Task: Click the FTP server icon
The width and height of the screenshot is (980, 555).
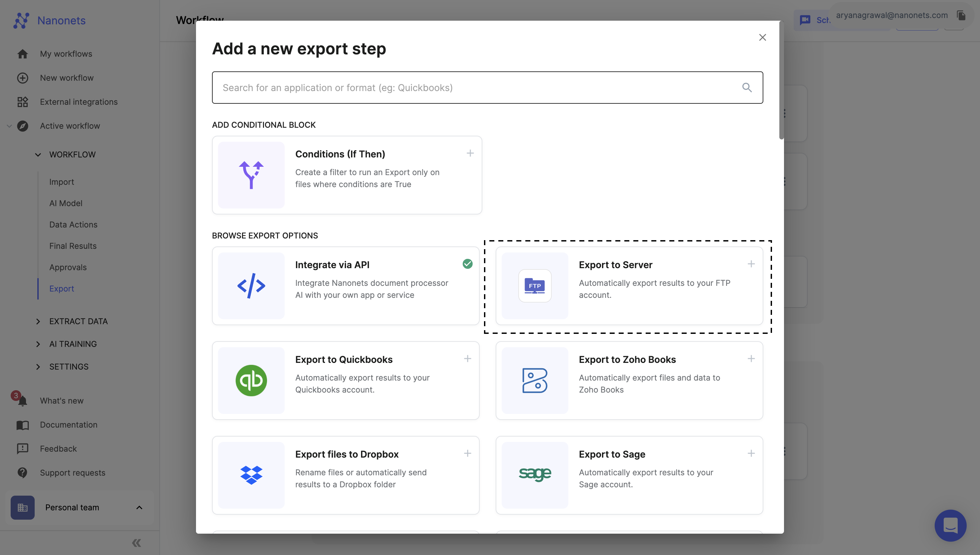Action: click(535, 286)
